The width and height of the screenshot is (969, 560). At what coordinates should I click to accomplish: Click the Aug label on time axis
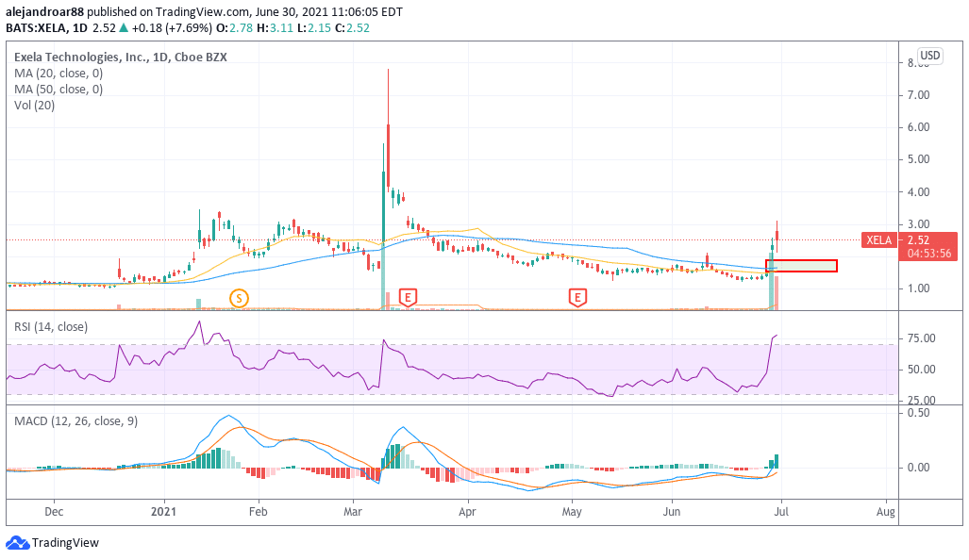(x=886, y=512)
